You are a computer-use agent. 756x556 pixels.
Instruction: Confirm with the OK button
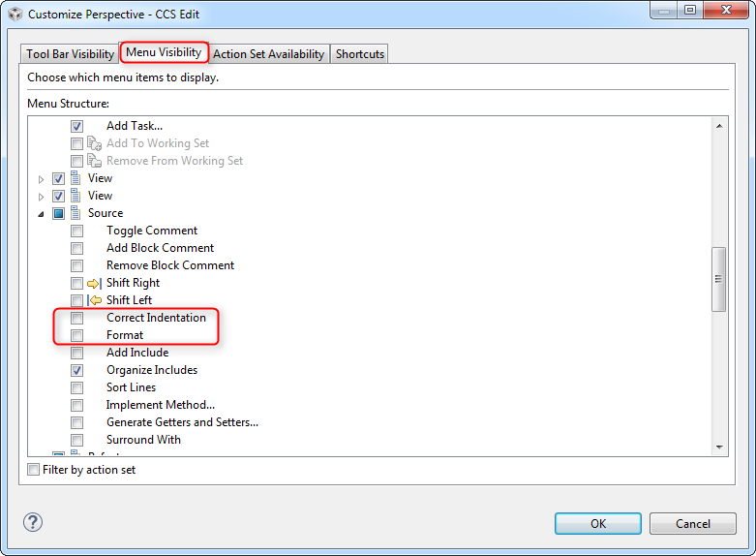click(598, 524)
